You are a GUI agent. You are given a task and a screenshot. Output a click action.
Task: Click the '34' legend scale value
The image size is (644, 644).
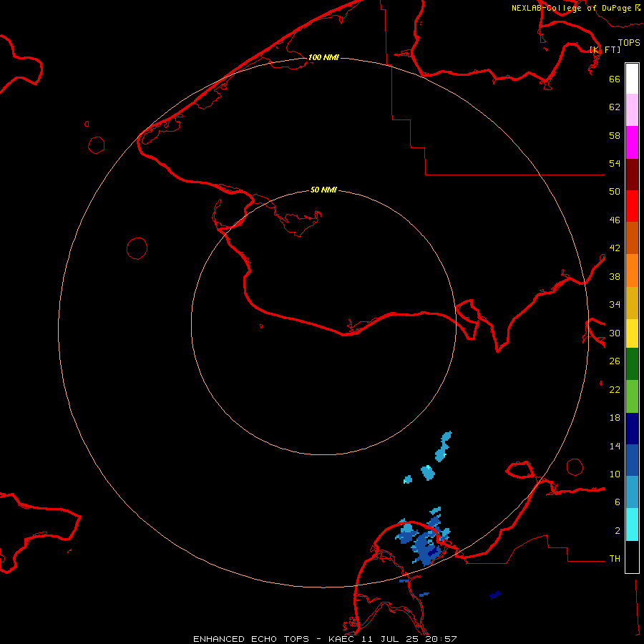click(615, 305)
